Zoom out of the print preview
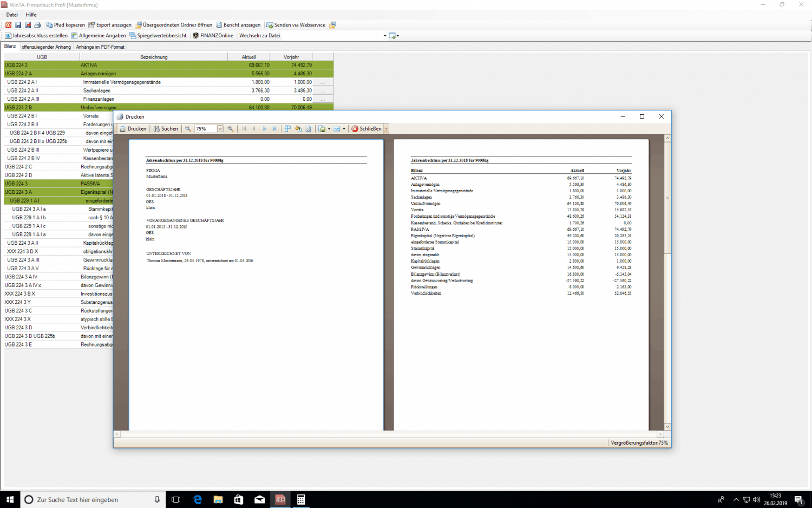812x508 pixels. (x=187, y=128)
